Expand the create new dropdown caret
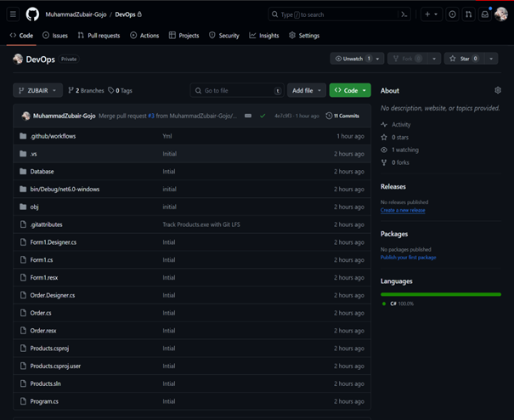This screenshot has height=420, width=514. point(436,14)
